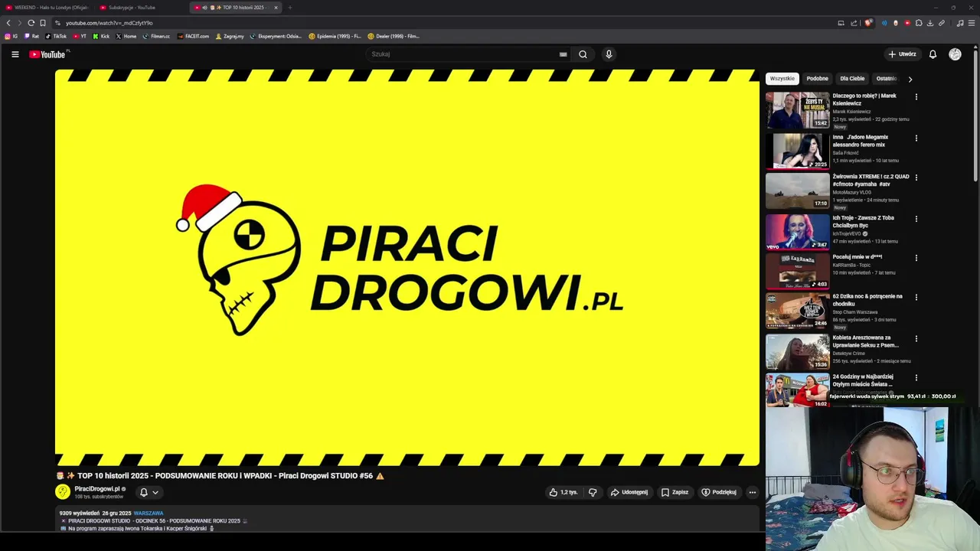Click the Utwórz create button

(903, 54)
